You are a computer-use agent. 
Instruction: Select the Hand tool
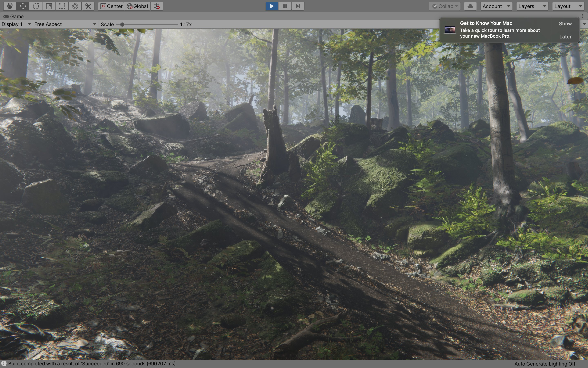[10, 6]
